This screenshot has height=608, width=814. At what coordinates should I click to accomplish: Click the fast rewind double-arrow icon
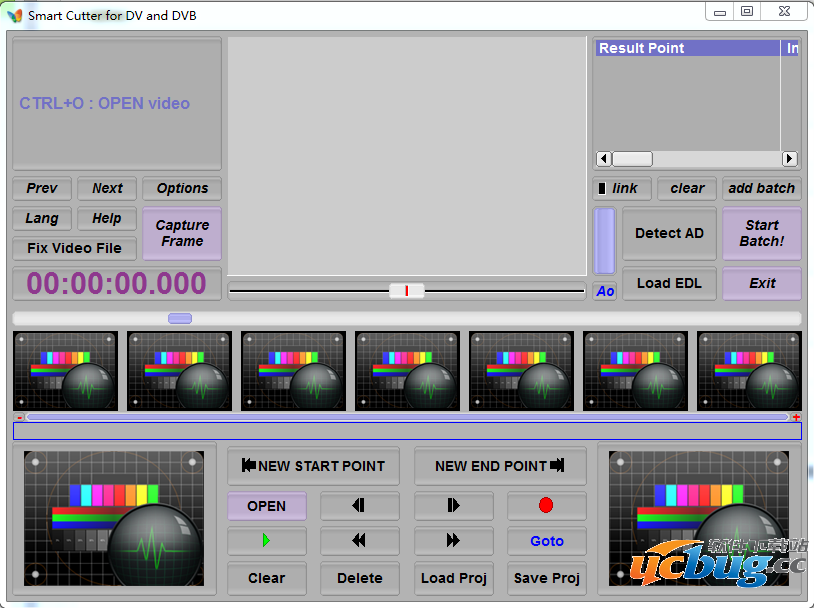click(x=360, y=541)
